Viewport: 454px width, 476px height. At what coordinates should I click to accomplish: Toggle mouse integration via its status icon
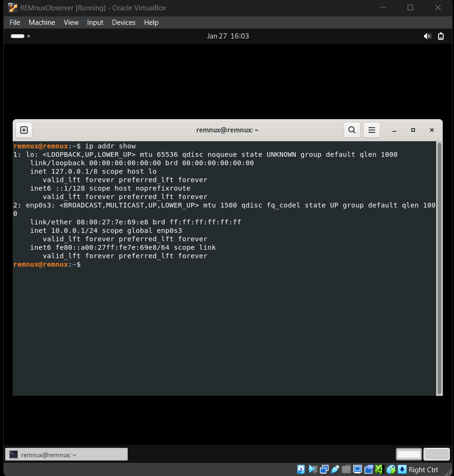[391, 469]
